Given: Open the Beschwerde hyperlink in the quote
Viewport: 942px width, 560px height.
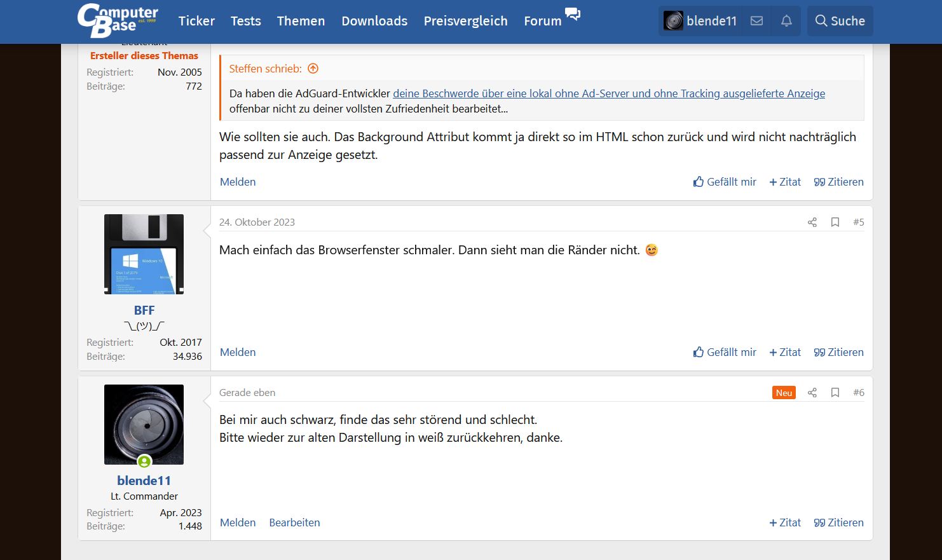Looking at the screenshot, I should (x=609, y=93).
